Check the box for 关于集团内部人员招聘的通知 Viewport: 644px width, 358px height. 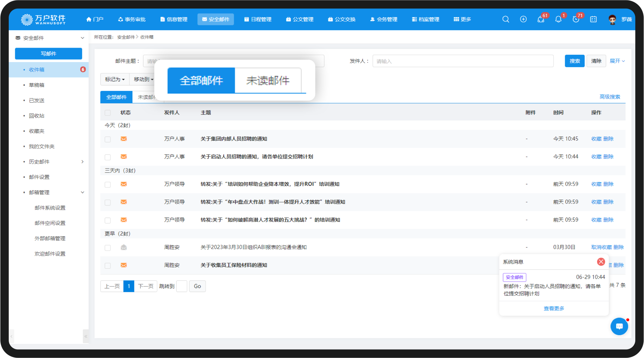pos(108,139)
